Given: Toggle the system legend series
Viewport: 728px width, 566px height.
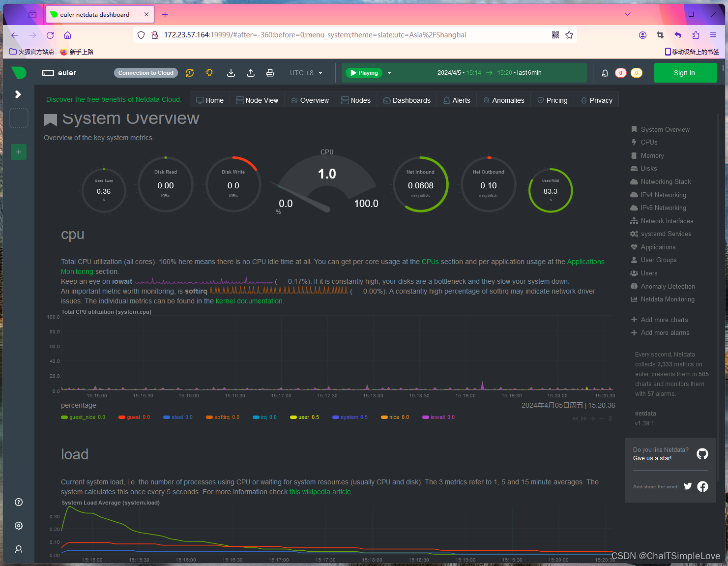Looking at the screenshot, I should 350,417.
